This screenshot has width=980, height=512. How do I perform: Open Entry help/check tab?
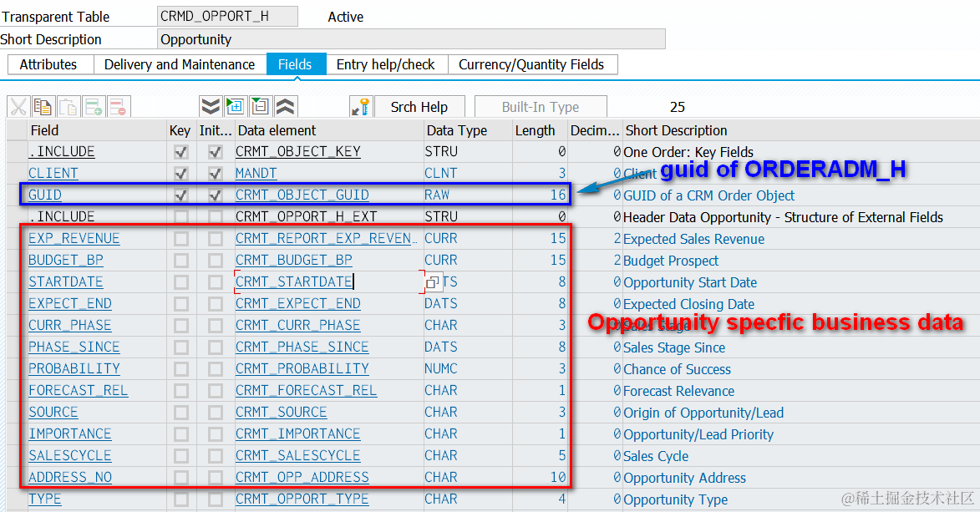[x=386, y=64]
